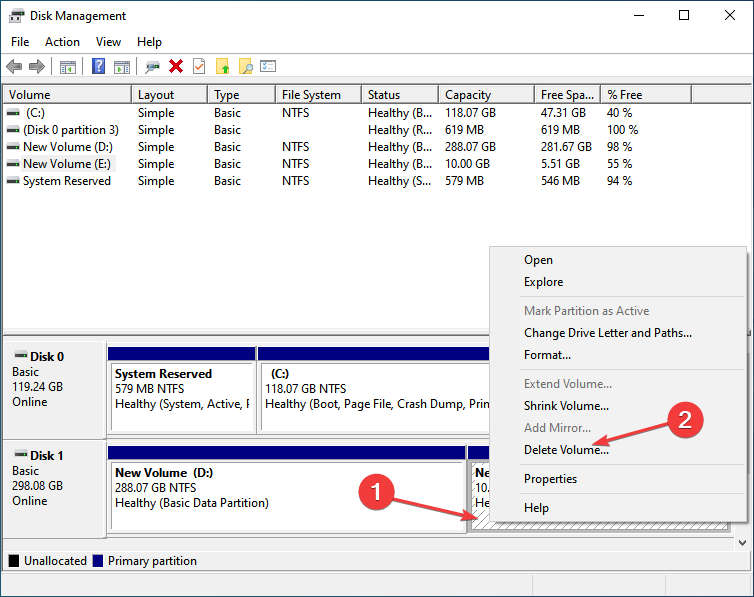
Task: Sort by the File System column header
Action: click(318, 95)
